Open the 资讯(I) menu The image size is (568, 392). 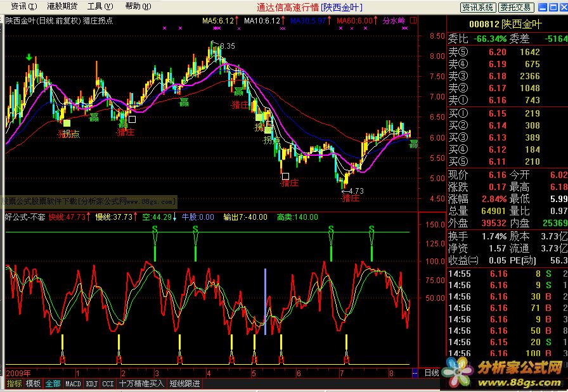(23, 6)
